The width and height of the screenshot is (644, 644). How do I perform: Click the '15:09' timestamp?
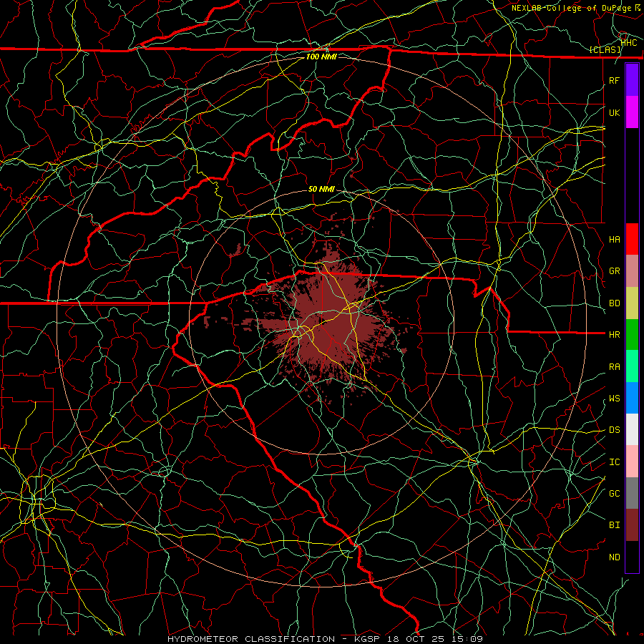[468, 639]
